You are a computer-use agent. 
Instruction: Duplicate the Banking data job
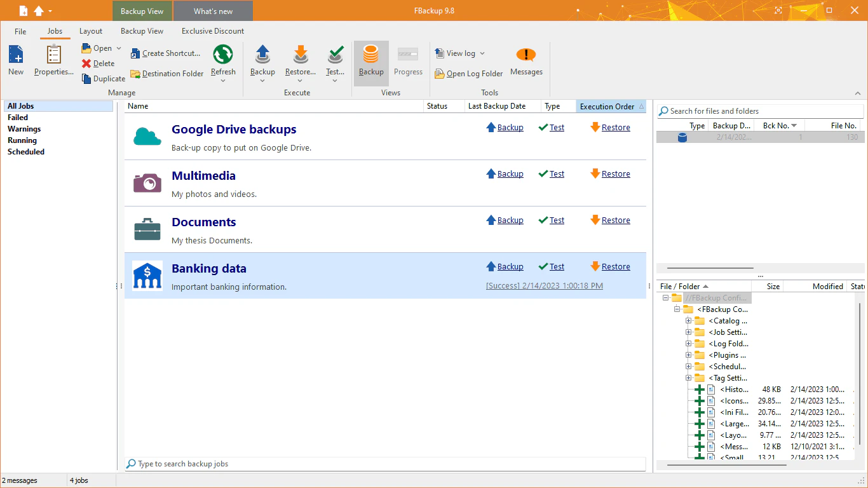tap(103, 78)
